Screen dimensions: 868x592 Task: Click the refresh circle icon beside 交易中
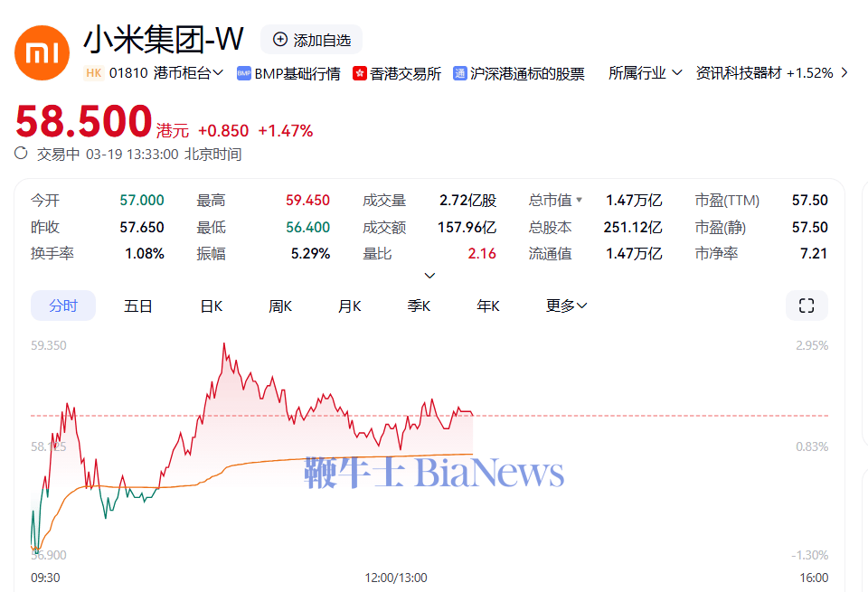21,154
